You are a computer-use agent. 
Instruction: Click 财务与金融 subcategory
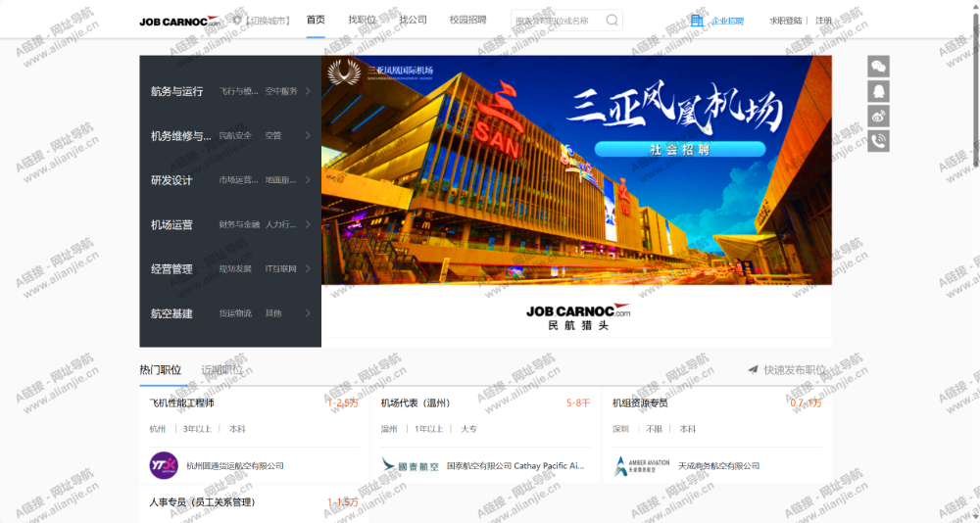click(x=239, y=224)
